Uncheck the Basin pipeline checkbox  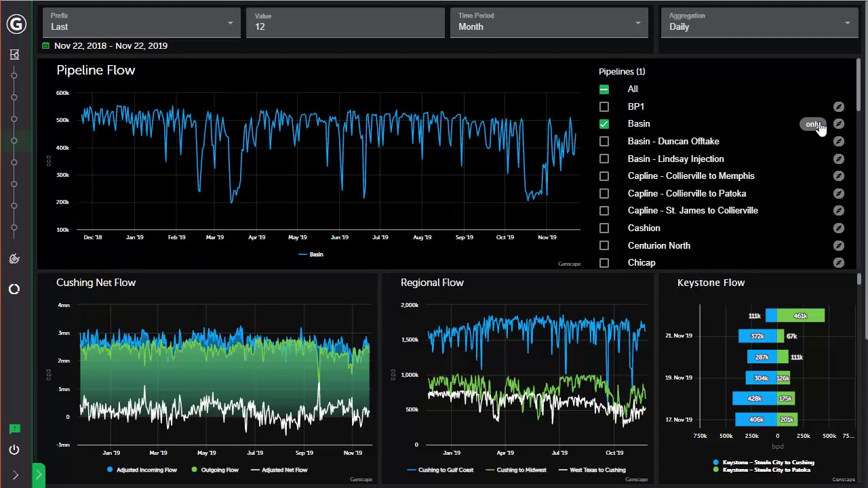coord(604,124)
